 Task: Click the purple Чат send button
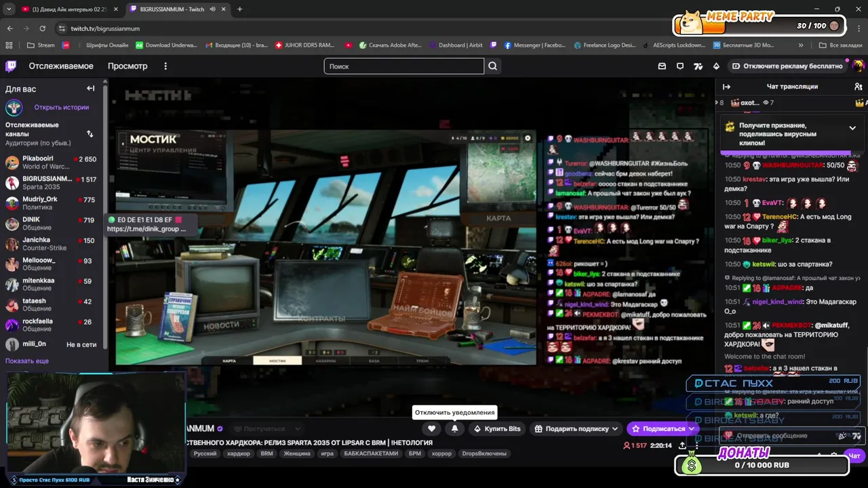coord(854,455)
